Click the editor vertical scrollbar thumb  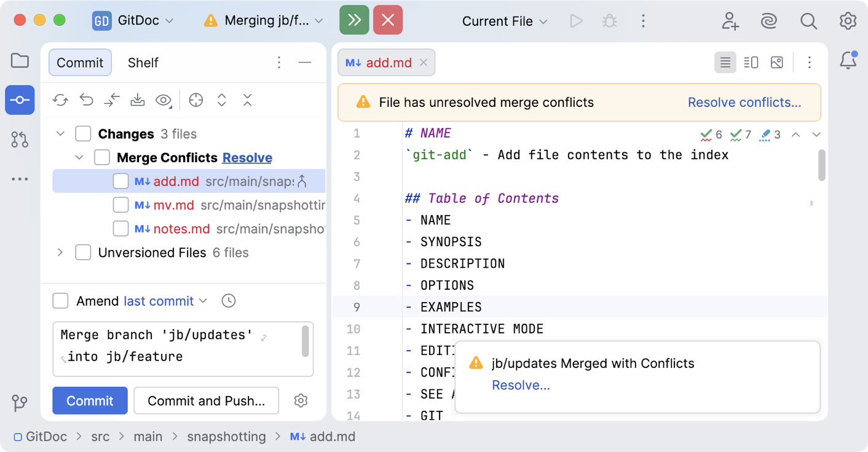click(x=822, y=165)
